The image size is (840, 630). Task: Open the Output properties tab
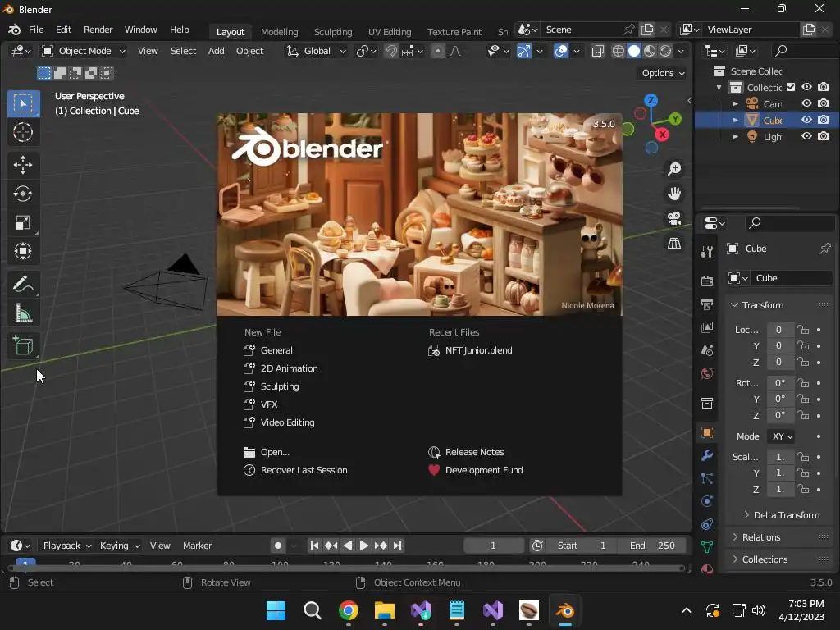pyautogui.click(x=707, y=304)
